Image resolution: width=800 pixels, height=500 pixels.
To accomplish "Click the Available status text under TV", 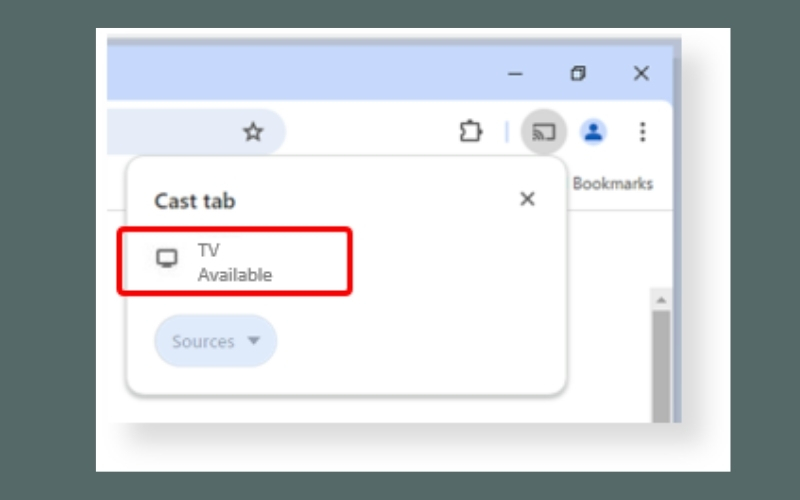I will (x=235, y=275).
